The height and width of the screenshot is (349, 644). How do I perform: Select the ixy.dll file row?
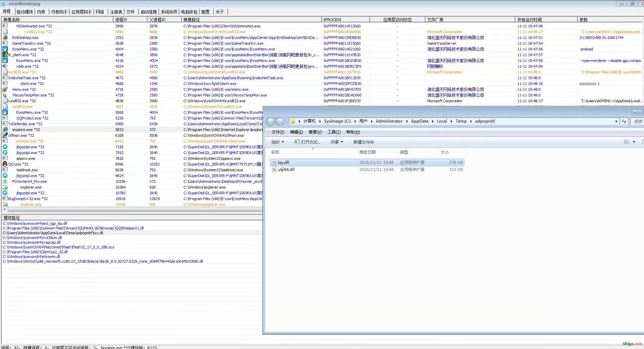[367, 162]
